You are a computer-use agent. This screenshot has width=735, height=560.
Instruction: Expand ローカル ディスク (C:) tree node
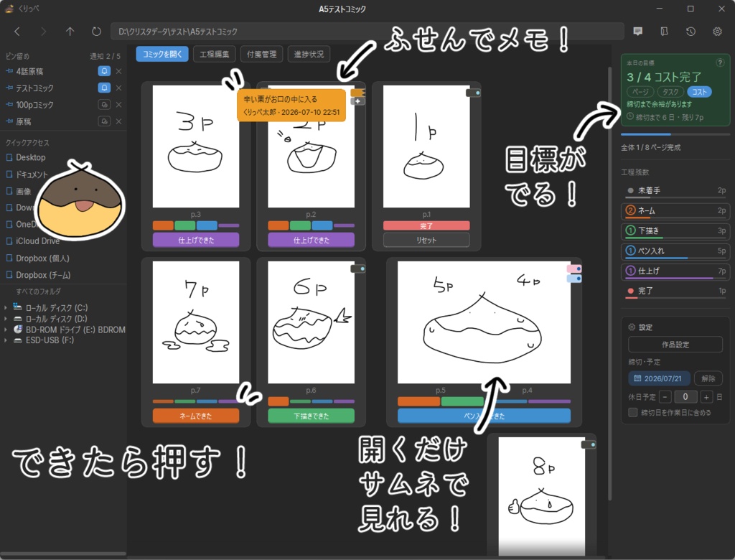click(x=5, y=308)
